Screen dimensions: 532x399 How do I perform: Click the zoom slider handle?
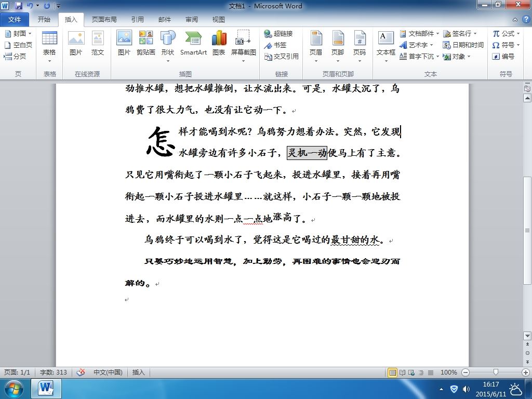pos(496,373)
